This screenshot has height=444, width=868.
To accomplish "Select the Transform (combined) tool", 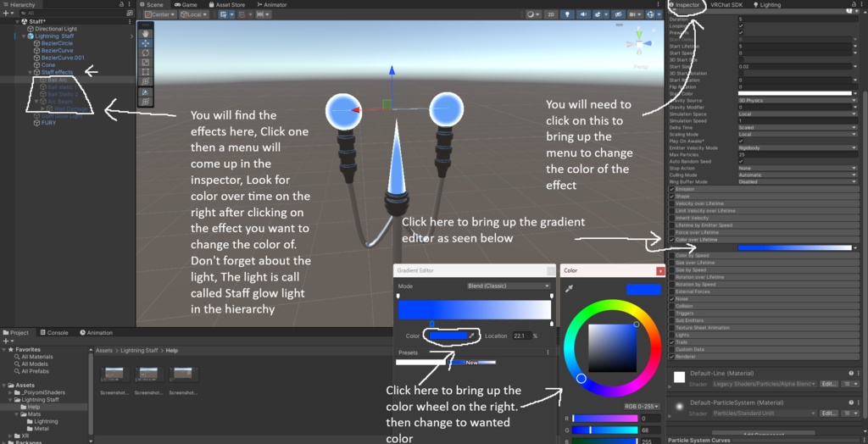I will 146,81.
